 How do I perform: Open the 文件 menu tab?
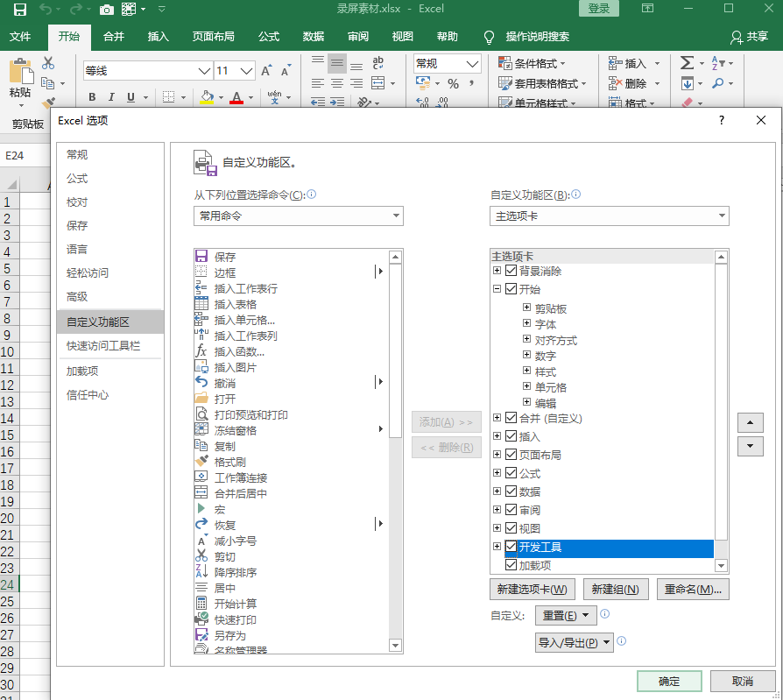(20, 37)
